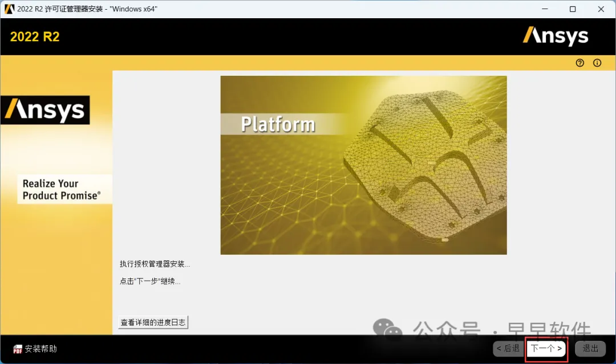This screenshot has width=616, height=364.
Task: Click the 查看详细的进度日志 button
Action: (x=153, y=322)
